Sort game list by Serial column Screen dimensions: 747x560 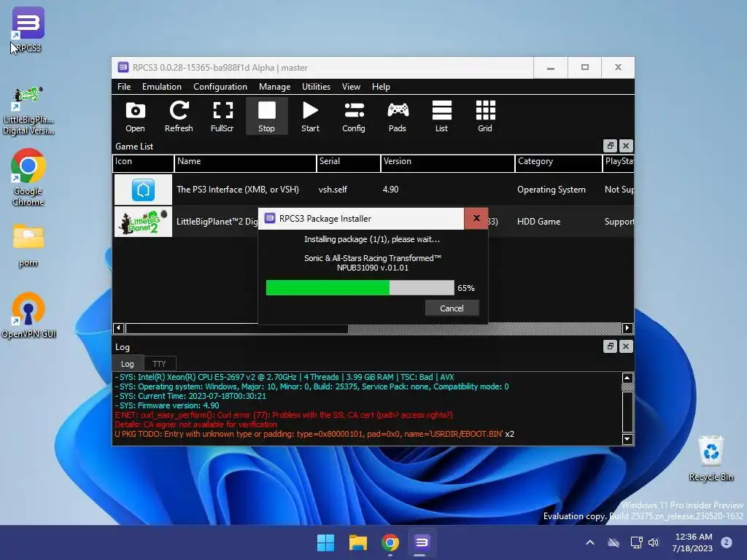348,163
